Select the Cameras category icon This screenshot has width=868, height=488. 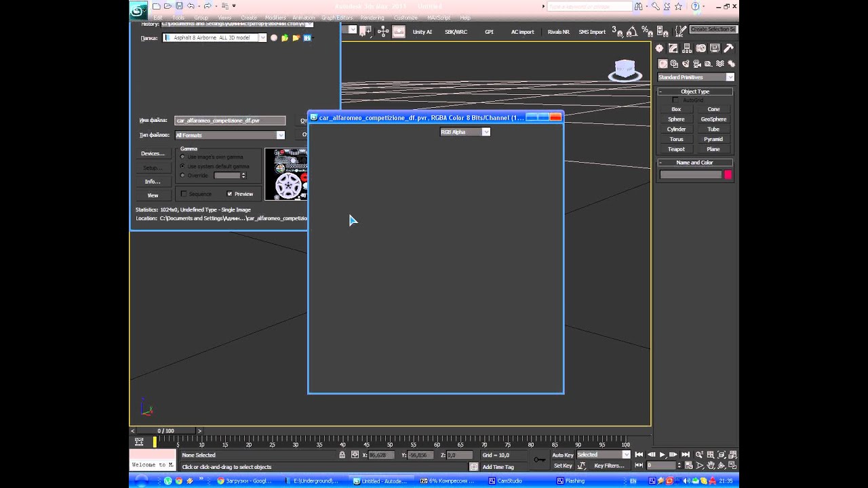point(697,64)
